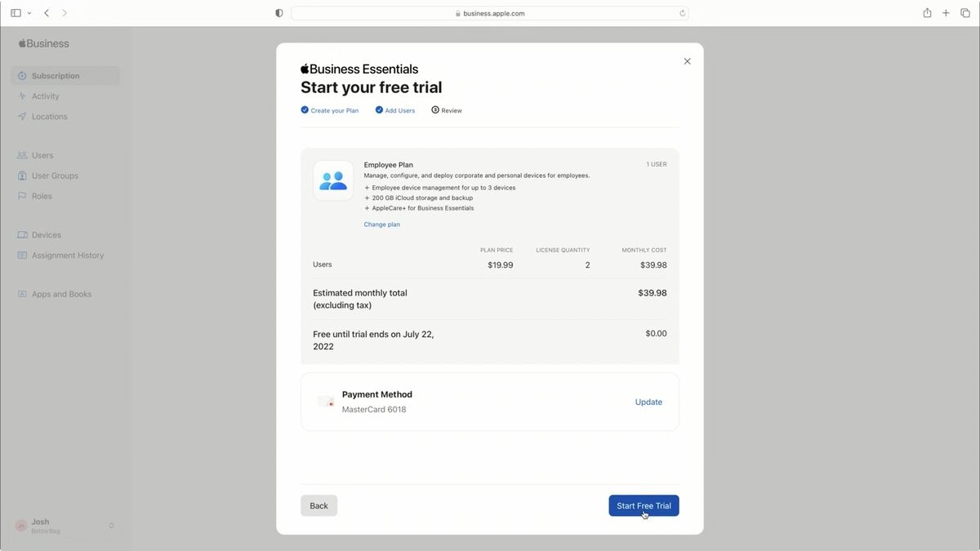Image resolution: width=980 pixels, height=551 pixels.
Task: Open a new tab with plus icon
Action: [946, 13]
